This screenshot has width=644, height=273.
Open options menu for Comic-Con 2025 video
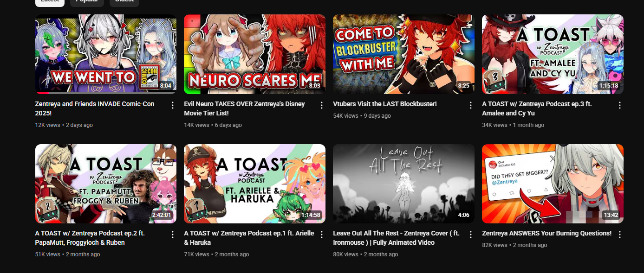click(x=173, y=105)
